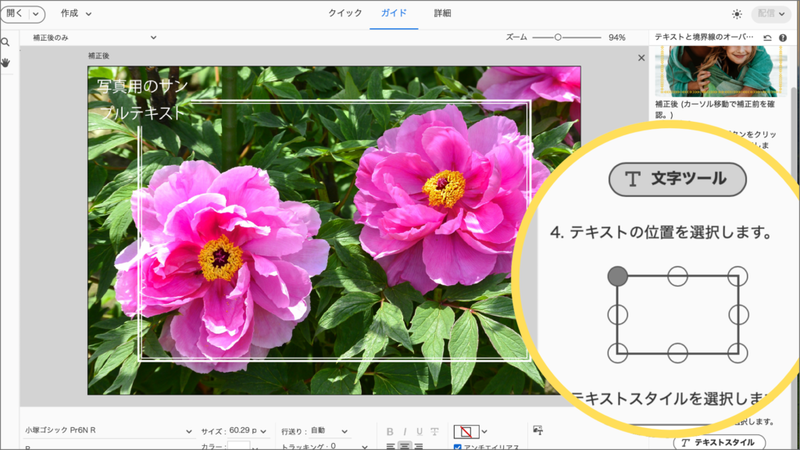Click the 補正後 label above canvas
Screen dimensions: 800x450
pyautogui.click(x=98, y=56)
